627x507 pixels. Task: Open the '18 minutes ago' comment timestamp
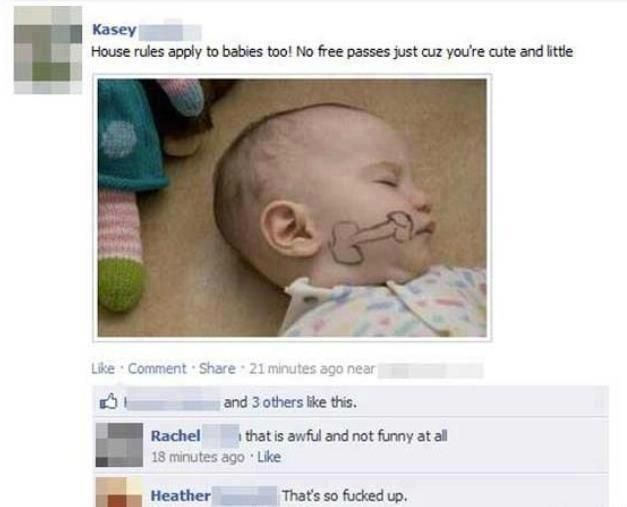pyautogui.click(x=198, y=457)
